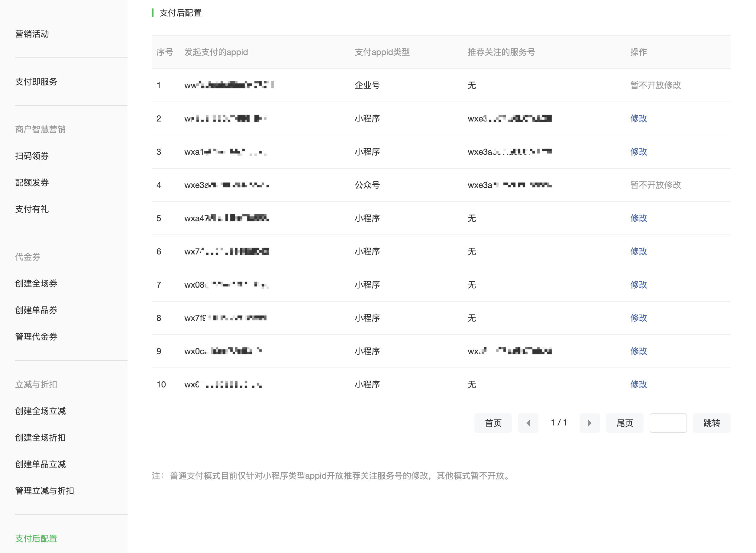Focus the page number input field

pyautogui.click(x=668, y=423)
